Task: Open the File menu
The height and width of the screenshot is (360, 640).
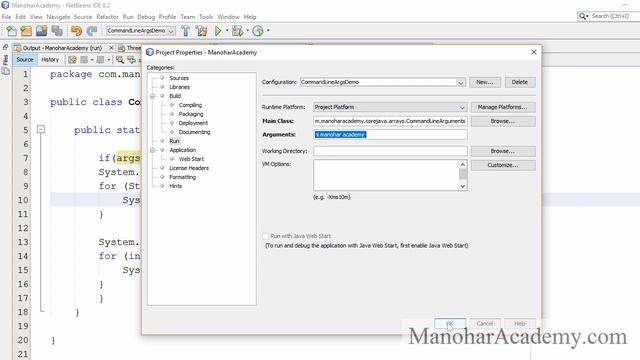Action: pos(7,17)
